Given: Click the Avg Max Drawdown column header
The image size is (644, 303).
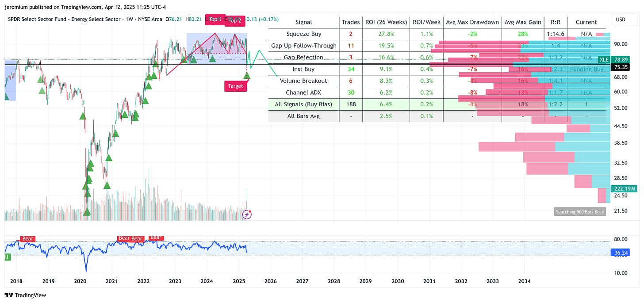Looking at the screenshot, I should [472, 22].
